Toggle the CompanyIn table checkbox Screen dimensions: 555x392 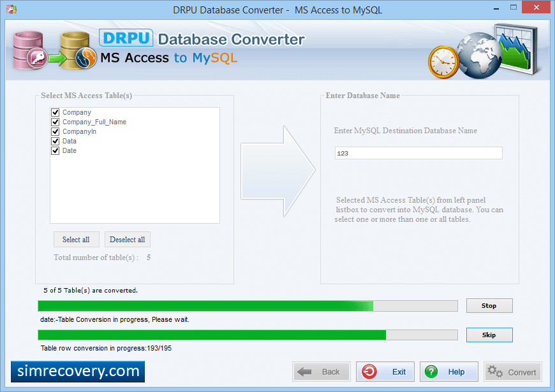[x=56, y=131]
